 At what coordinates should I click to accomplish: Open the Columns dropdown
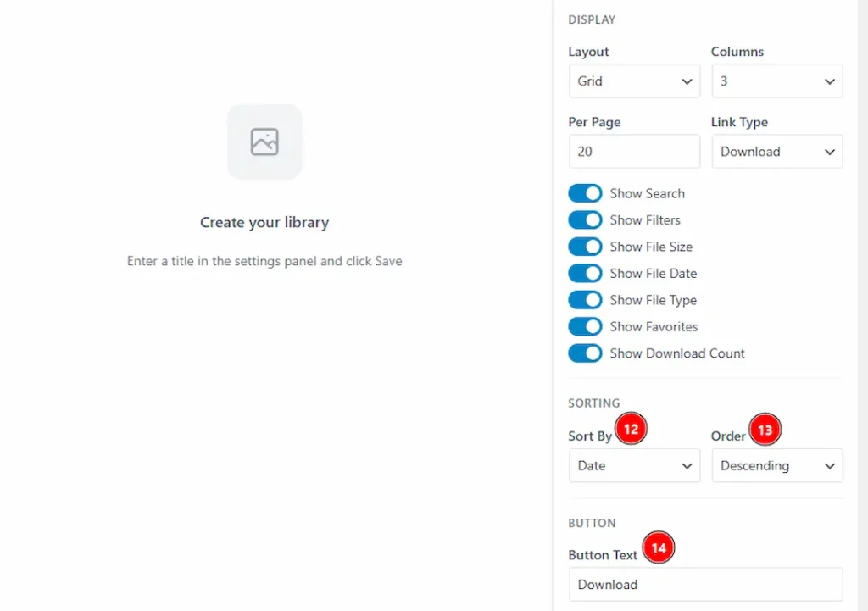(x=776, y=81)
